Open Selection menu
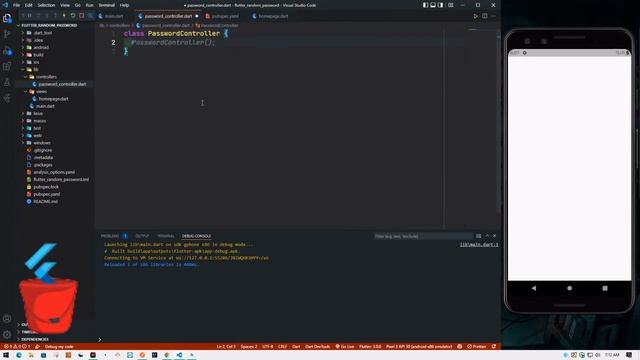 click(x=46, y=5)
